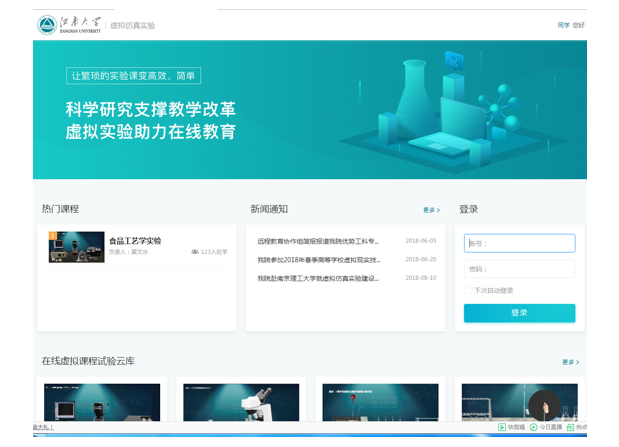The image size is (619, 447).
Task: Expand 更多 in the 新闻通知 section
Action: tap(430, 210)
